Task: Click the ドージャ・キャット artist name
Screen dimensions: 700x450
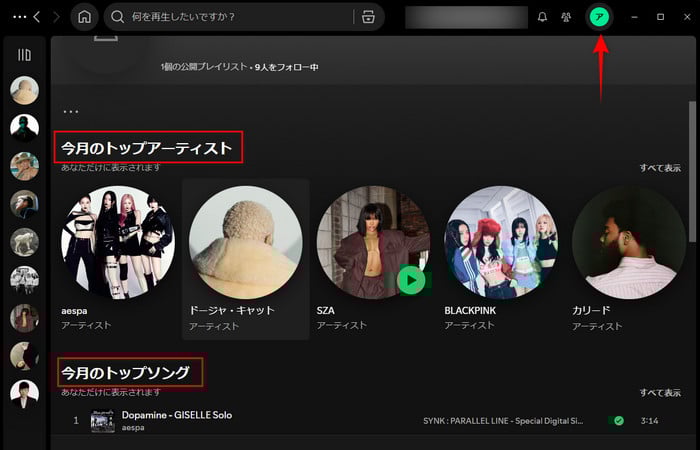Action: (232, 311)
